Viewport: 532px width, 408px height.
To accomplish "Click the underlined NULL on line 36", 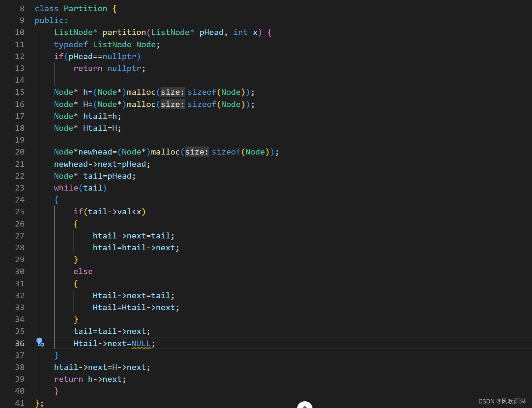I will pyautogui.click(x=141, y=343).
